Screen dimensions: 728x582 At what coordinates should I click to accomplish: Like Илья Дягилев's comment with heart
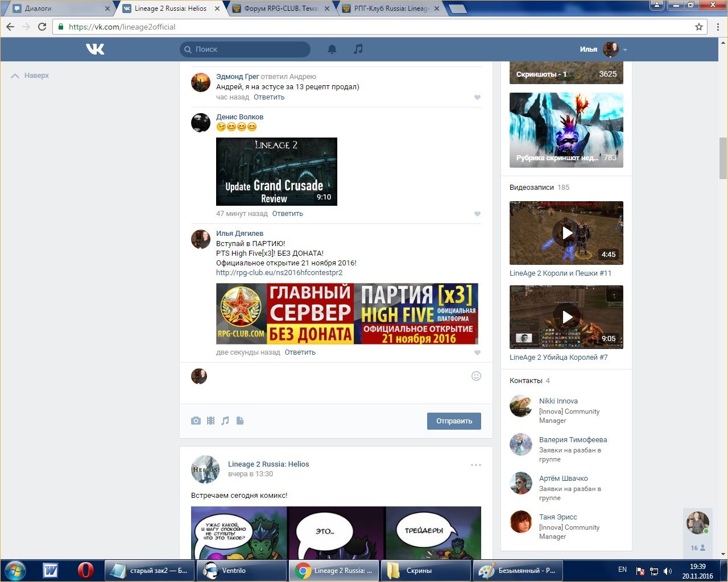coord(477,352)
